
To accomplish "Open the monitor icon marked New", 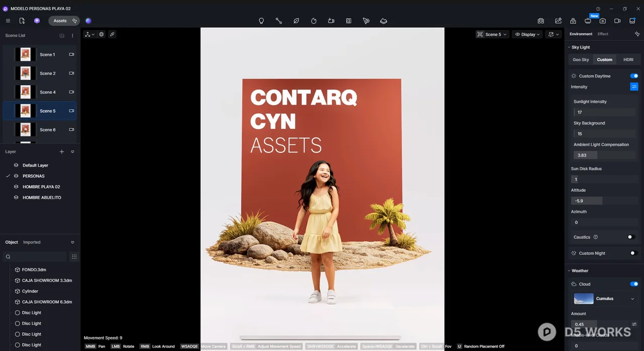I will point(588,21).
